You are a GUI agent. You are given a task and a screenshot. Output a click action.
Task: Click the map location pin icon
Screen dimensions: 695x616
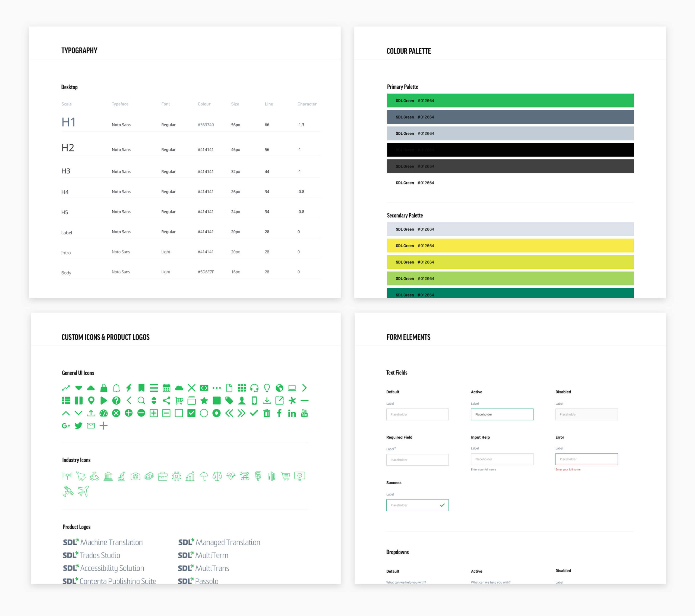(91, 401)
